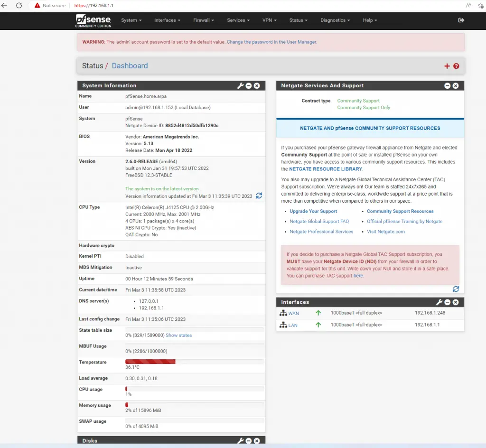Image resolution: width=486 pixels, height=448 pixels.
Task: Click the 'here' TAC support purchase link
Action: tap(358, 276)
